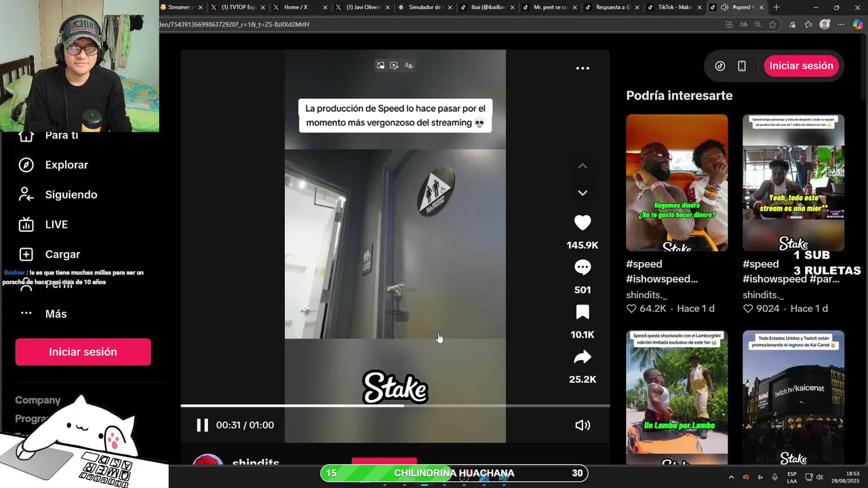
Task: Click the LIVE television icon
Action: click(x=26, y=224)
